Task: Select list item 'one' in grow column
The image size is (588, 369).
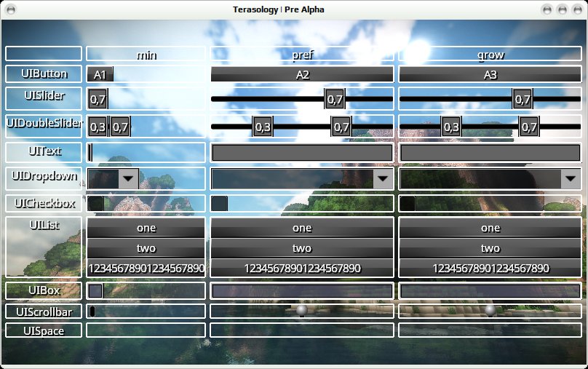Action: pos(490,228)
